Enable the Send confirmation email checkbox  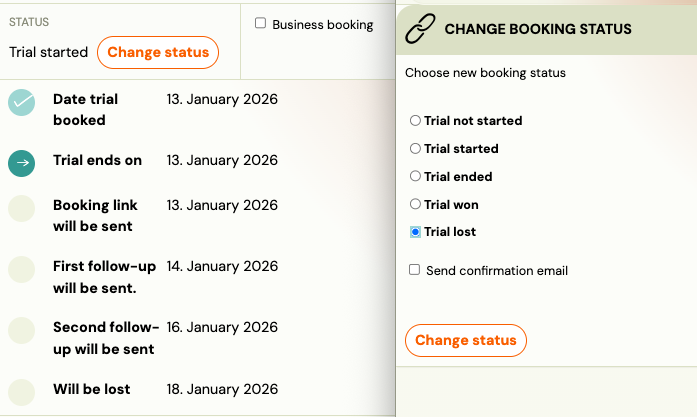click(x=415, y=270)
